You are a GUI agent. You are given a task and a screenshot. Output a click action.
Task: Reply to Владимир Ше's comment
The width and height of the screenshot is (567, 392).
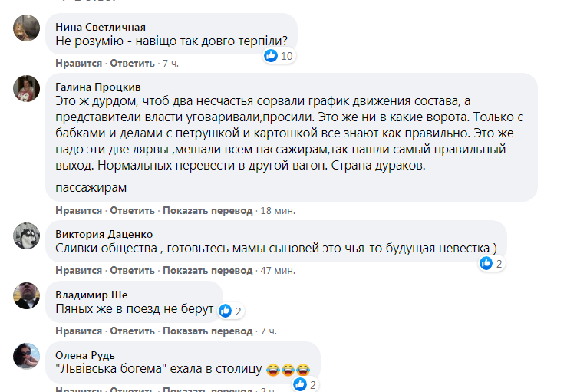point(134,331)
